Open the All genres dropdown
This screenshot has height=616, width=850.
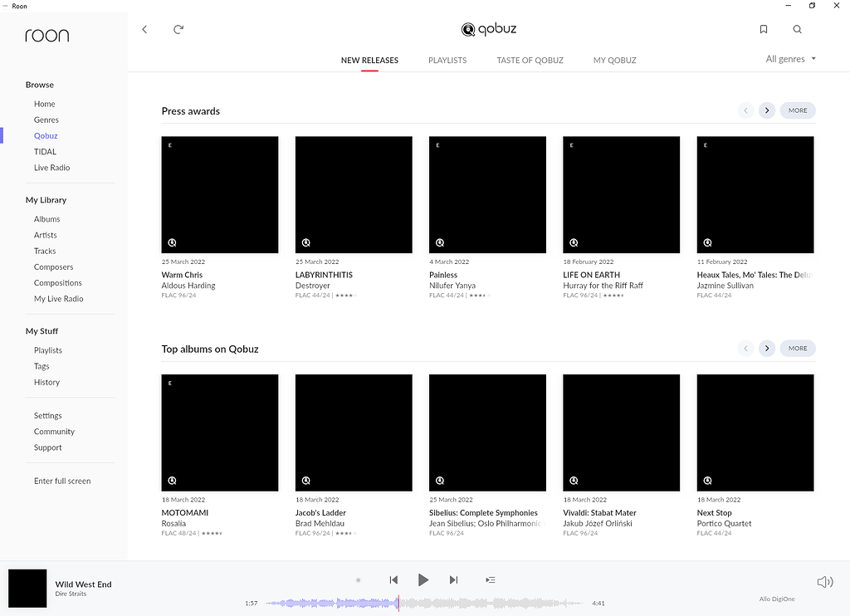(x=789, y=59)
